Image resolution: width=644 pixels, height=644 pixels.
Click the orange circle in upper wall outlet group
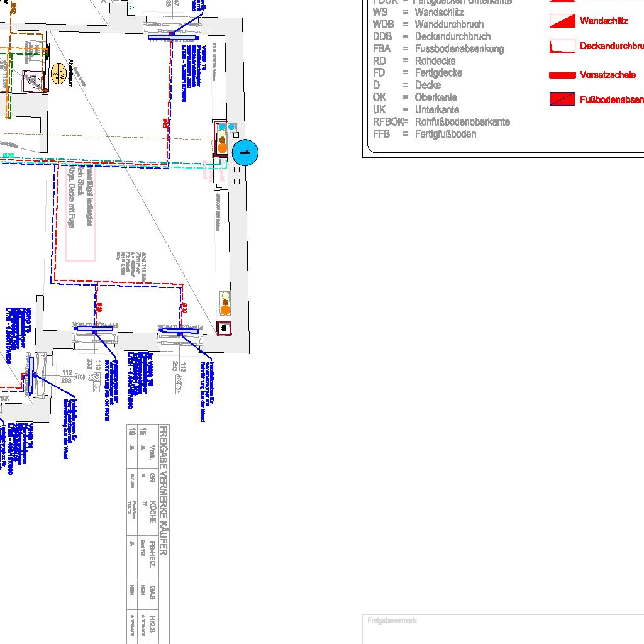click(221, 149)
